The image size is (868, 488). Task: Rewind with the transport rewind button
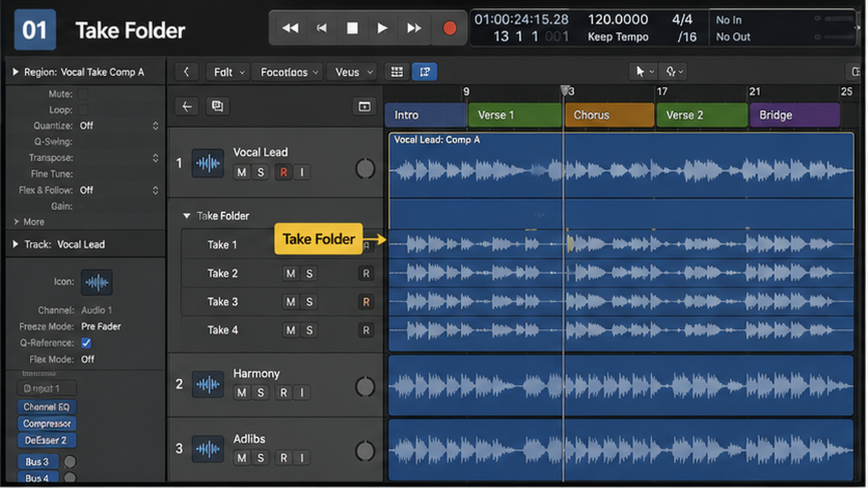tap(290, 28)
